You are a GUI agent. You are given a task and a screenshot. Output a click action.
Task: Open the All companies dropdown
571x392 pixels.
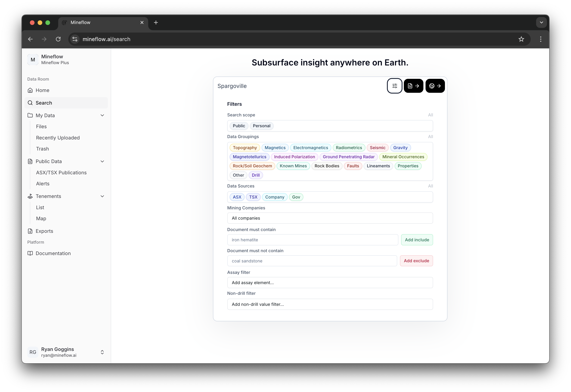[330, 218]
